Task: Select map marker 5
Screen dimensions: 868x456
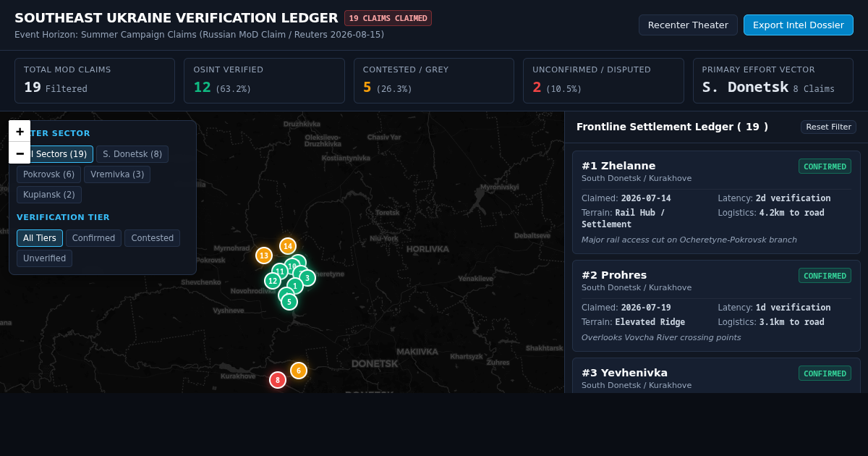Action: [x=289, y=302]
